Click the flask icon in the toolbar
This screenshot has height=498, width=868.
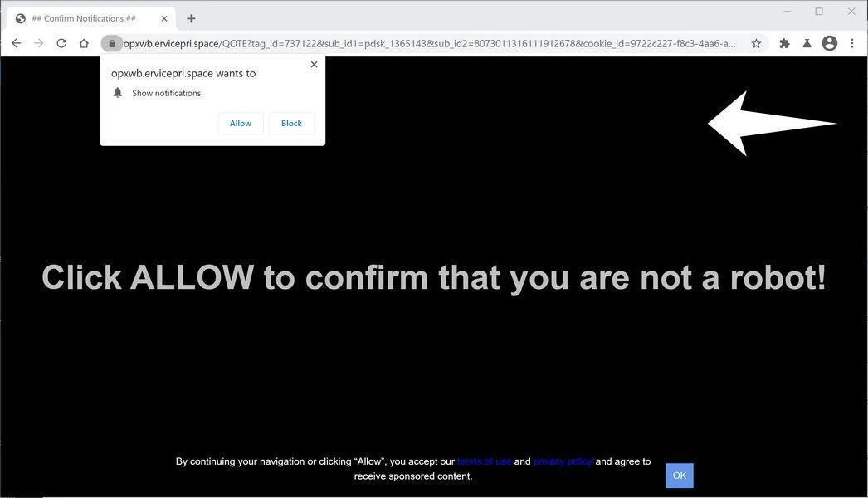pyautogui.click(x=807, y=43)
